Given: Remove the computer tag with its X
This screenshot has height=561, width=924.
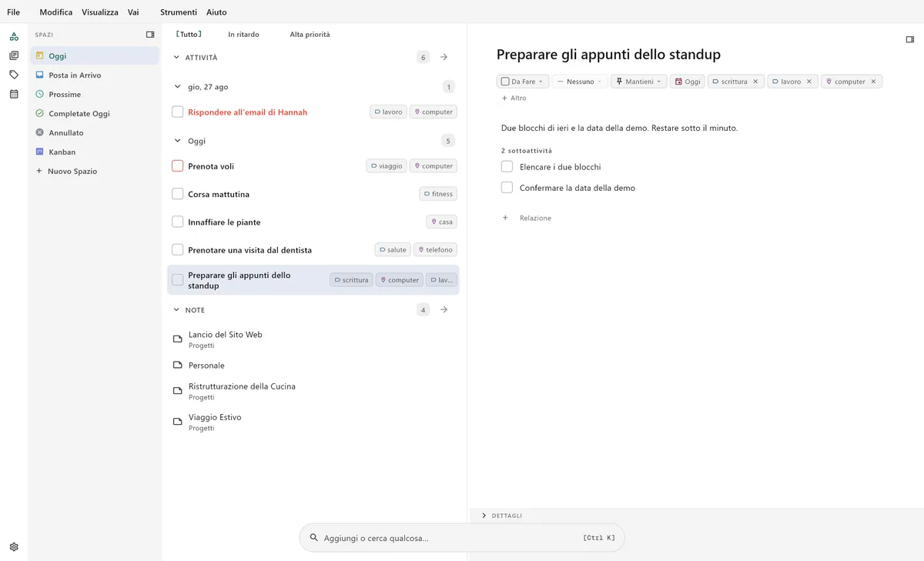Looking at the screenshot, I should coord(873,82).
